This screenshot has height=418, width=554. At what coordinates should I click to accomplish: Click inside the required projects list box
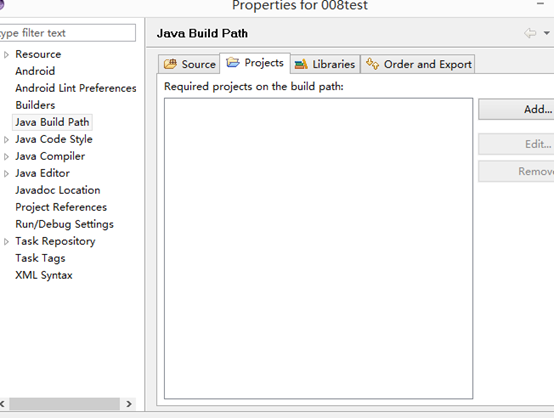coord(318,248)
